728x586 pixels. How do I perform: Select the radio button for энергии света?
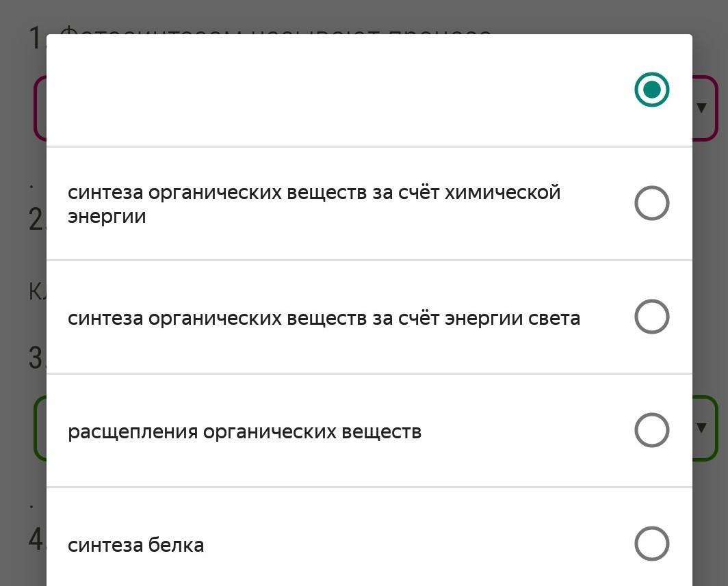point(651,317)
